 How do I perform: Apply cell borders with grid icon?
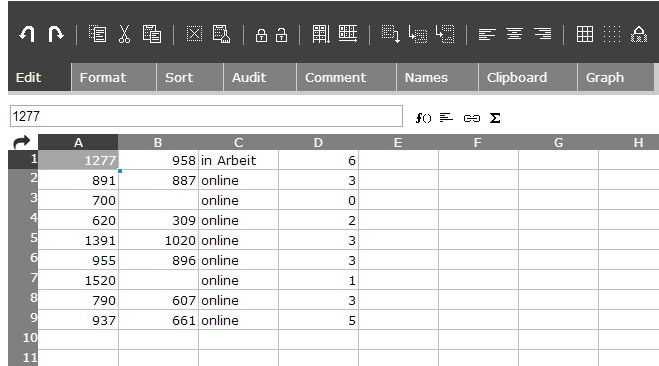click(x=585, y=34)
